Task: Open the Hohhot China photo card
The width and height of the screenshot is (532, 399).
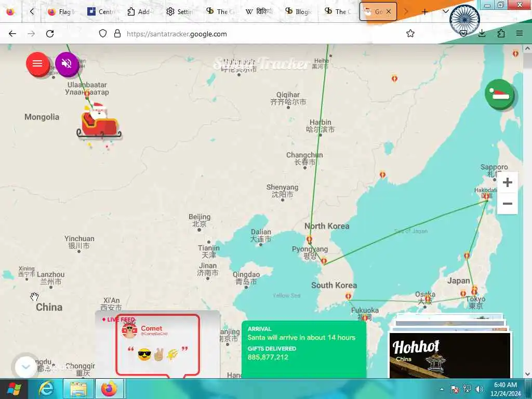Action: coord(449,355)
